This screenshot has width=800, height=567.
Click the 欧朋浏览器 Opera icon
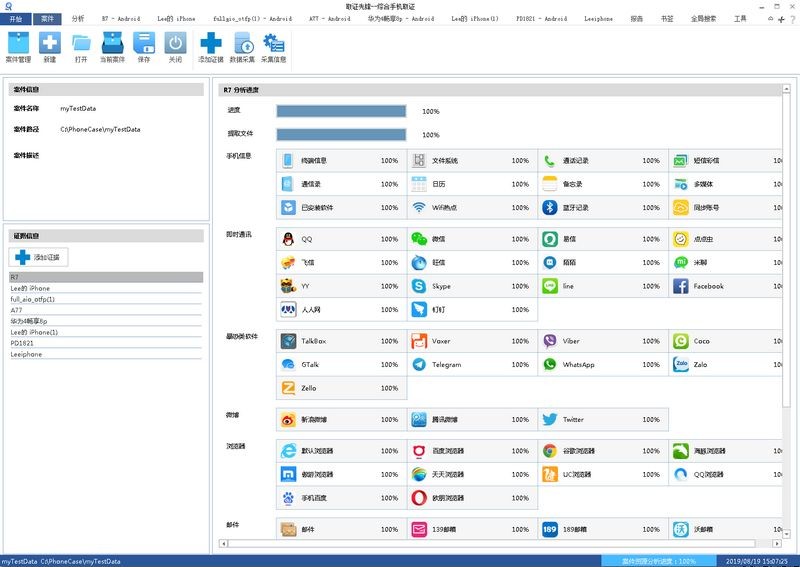[419, 498]
